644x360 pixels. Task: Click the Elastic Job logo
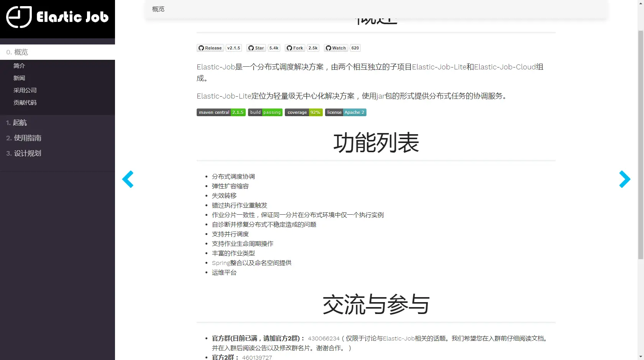pyautogui.click(x=58, y=18)
